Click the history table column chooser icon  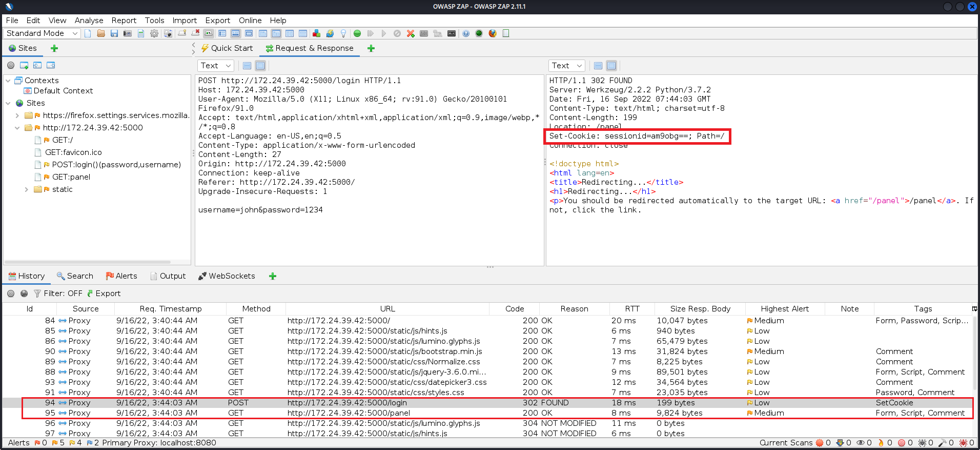click(974, 309)
